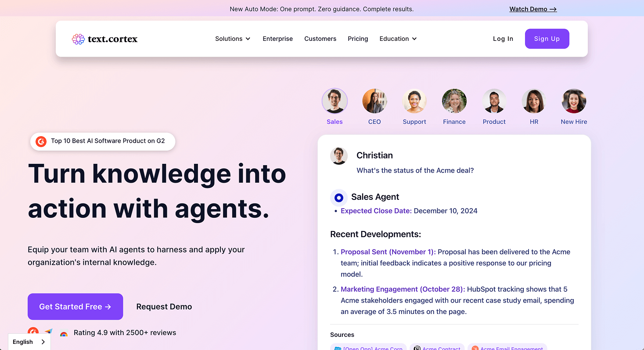Screen dimensions: 644x350
Task: Expand the Solutions dropdown menu
Action: click(233, 39)
